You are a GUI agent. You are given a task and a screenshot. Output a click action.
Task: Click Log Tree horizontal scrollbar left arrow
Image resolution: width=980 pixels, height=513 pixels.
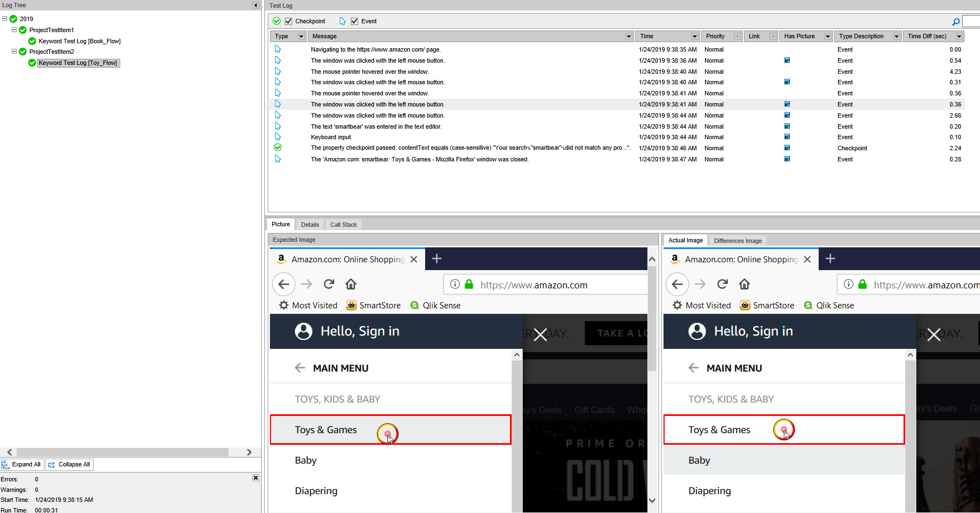(9, 452)
